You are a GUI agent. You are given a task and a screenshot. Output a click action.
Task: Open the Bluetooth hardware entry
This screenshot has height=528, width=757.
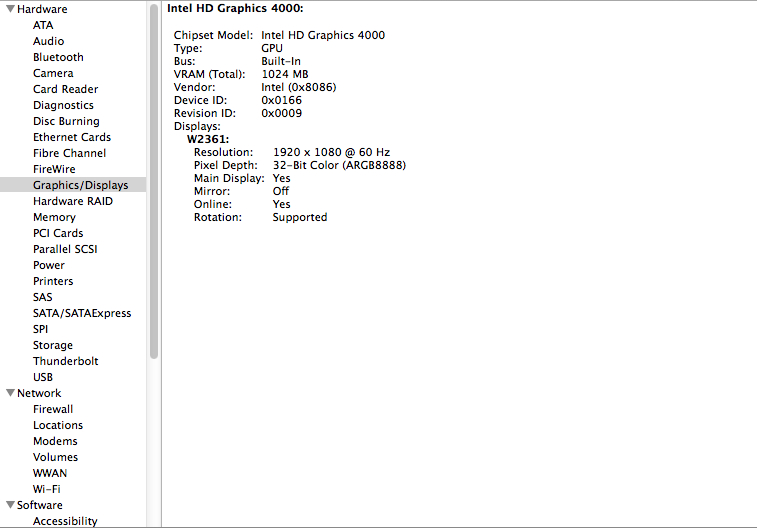(x=58, y=57)
